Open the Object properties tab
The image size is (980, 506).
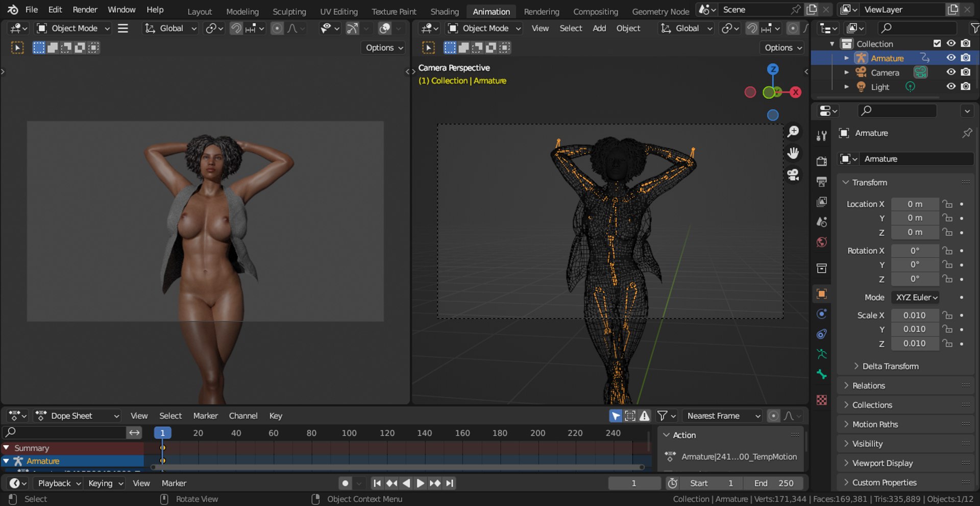pos(822,294)
